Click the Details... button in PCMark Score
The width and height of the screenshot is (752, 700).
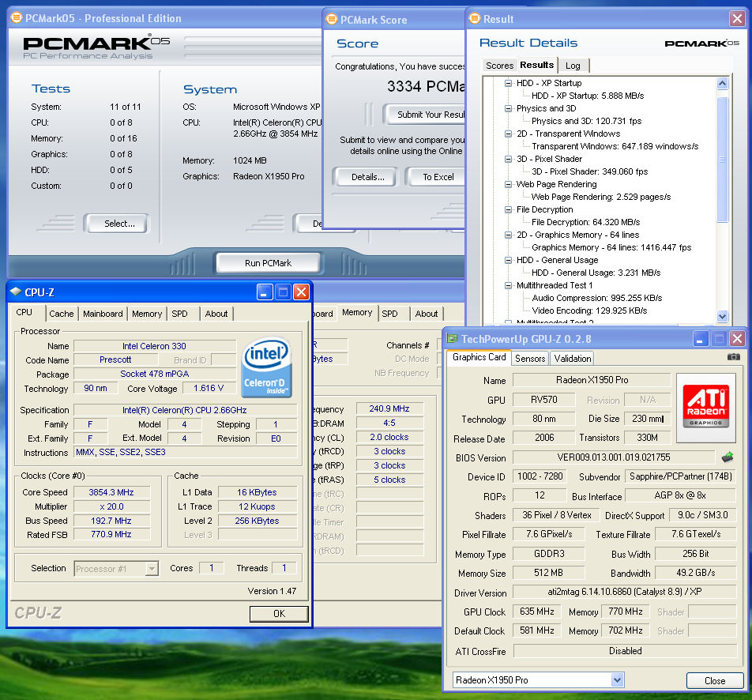(366, 177)
